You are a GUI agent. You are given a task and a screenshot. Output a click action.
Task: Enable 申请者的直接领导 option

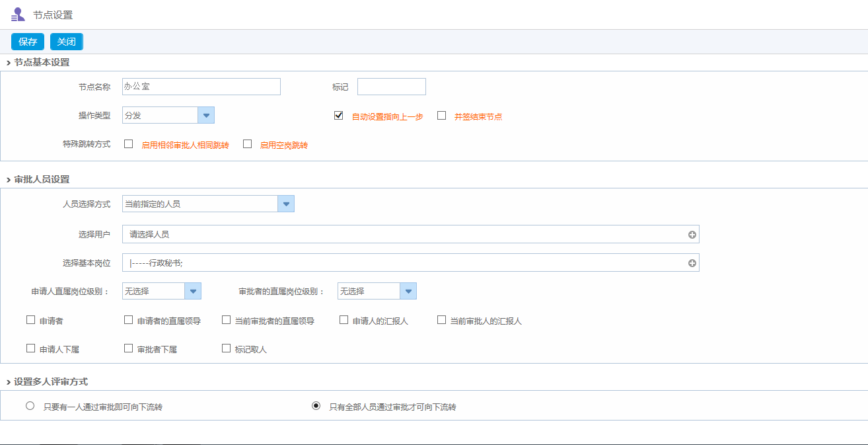point(128,319)
